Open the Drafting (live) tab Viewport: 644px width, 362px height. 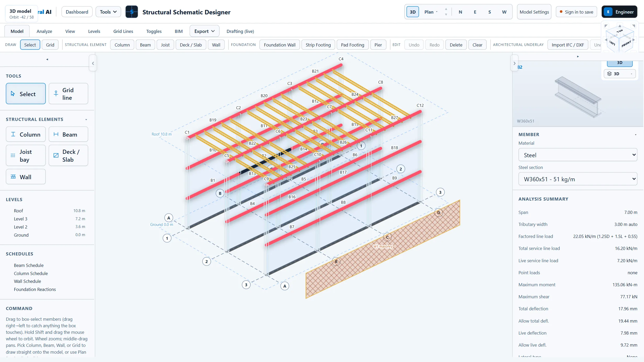pyautogui.click(x=240, y=31)
